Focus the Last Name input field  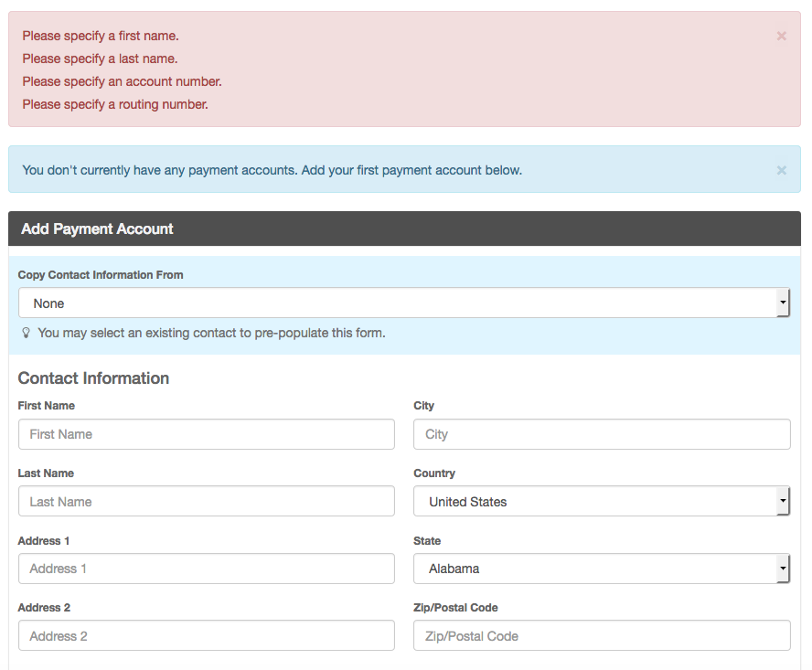click(x=206, y=501)
